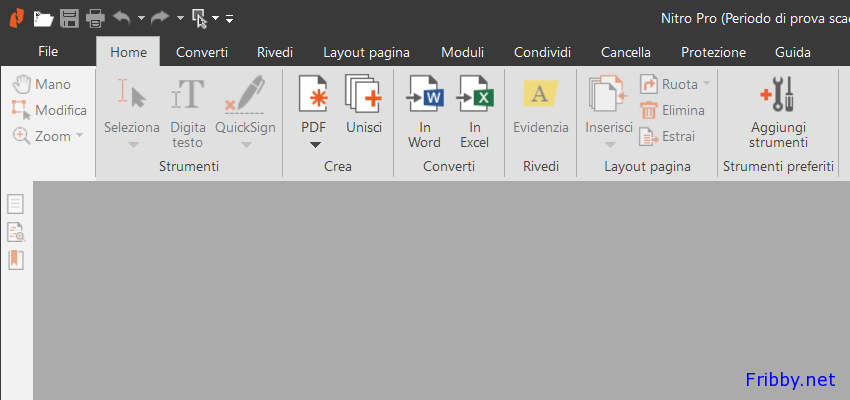
Task: Select the Mano hand tool
Action: 42,84
